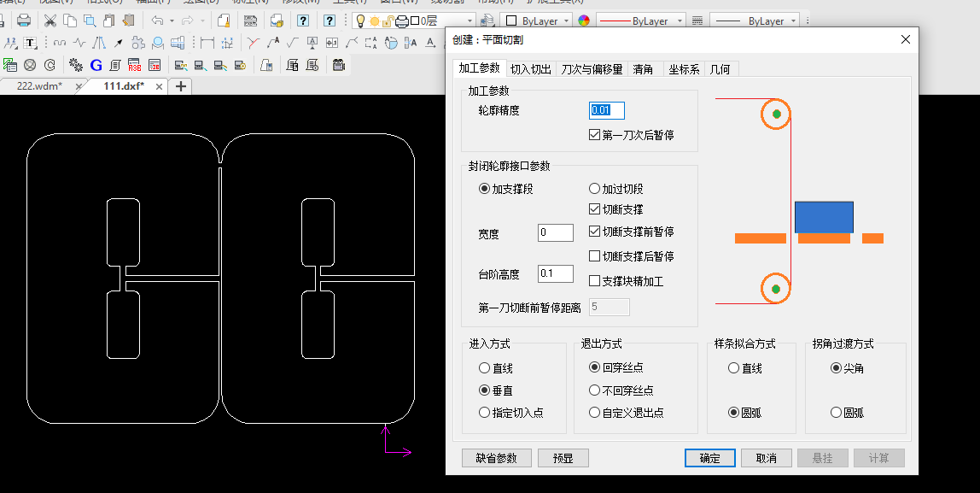Open the 刀次与偏移量 tab
Viewport: 980px width, 493px height.
click(x=592, y=69)
